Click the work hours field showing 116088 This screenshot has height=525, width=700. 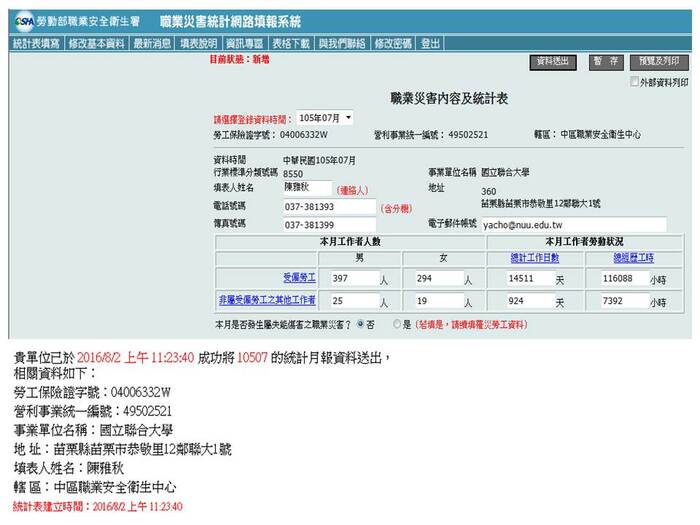pyautogui.click(x=625, y=279)
